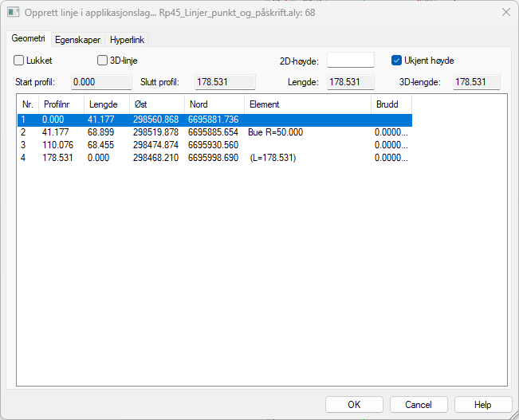
Task: Click the Element column header
Action: [307, 104]
